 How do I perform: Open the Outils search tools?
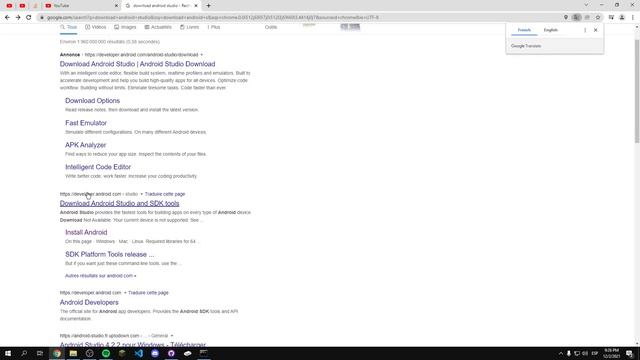[x=271, y=27]
